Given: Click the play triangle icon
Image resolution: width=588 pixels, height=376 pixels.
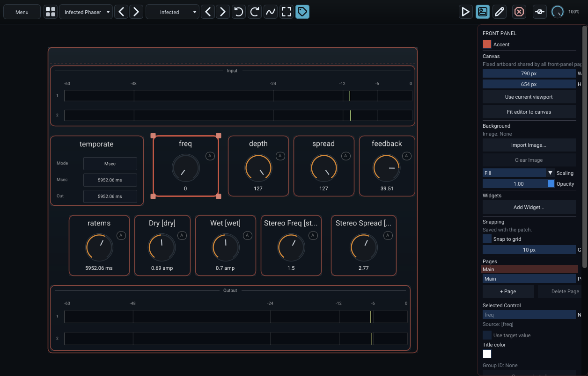Looking at the screenshot, I should (x=465, y=12).
